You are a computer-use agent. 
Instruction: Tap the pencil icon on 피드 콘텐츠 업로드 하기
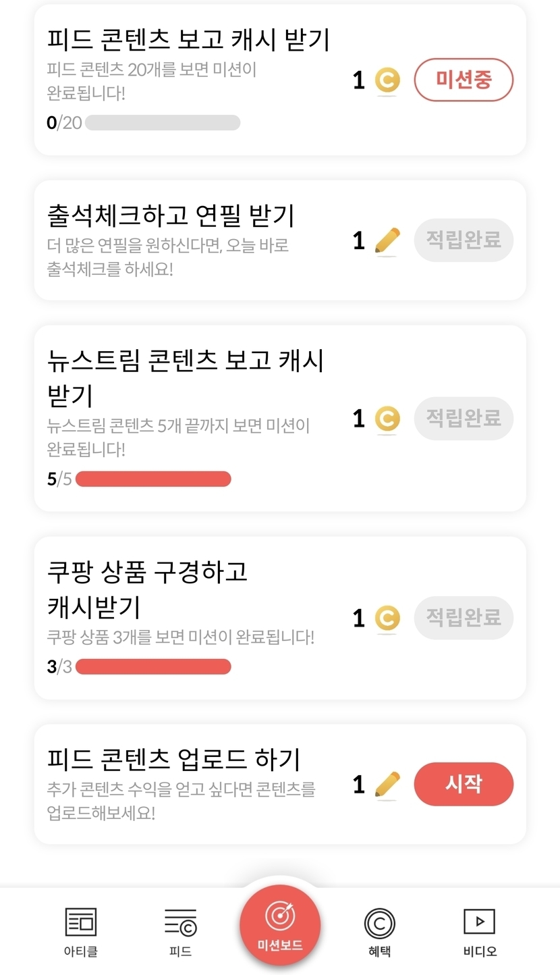[x=387, y=785]
